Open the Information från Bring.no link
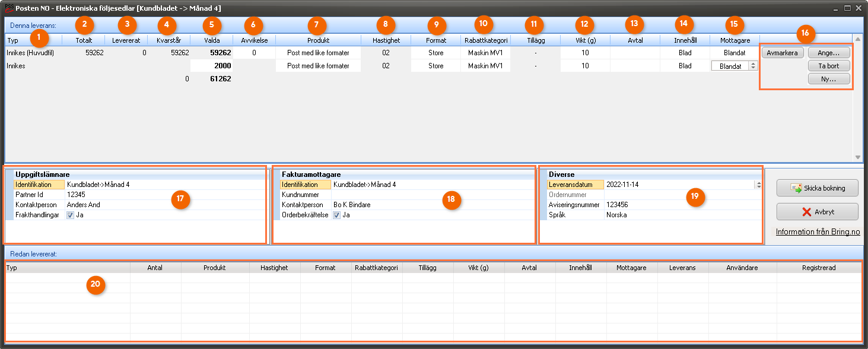 tap(818, 231)
